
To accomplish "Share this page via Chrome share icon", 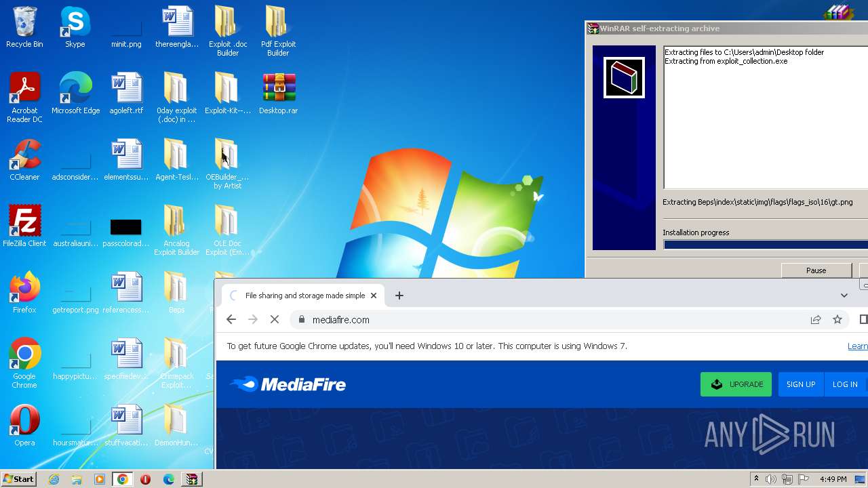I will 816,319.
